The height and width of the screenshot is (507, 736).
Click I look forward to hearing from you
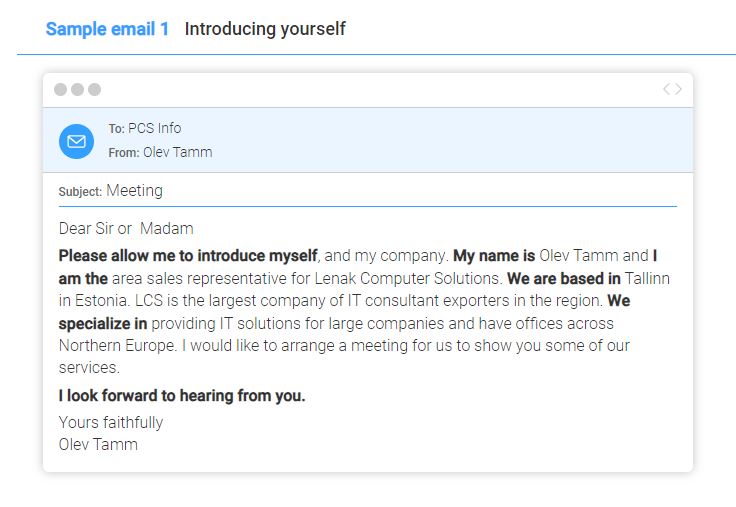pos(182,396)
